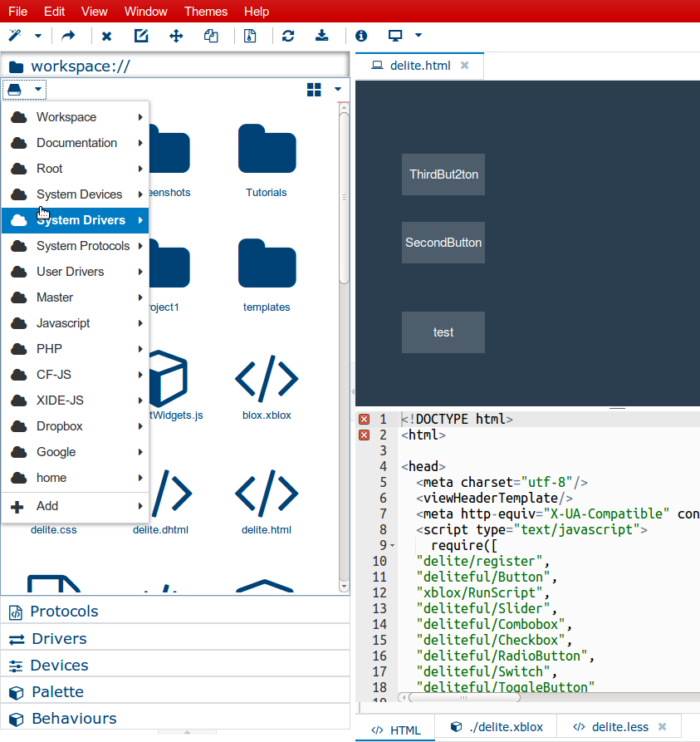The width and height of the screenshot is (700, 742).
Task: Open the Themes menu
Action: 205,12
